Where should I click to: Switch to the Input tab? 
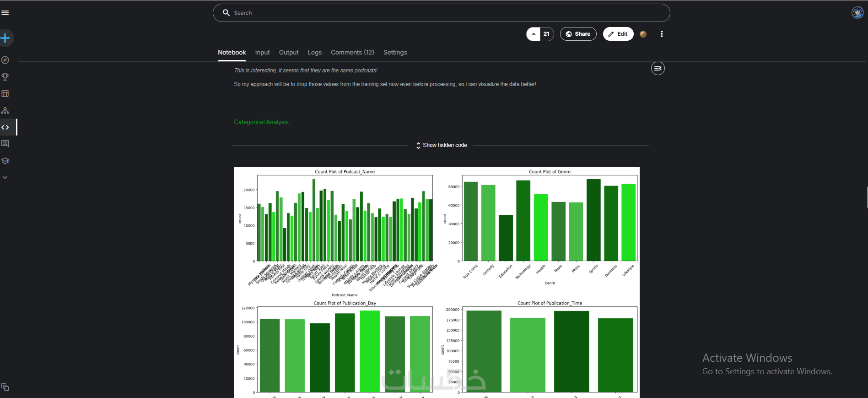pos(262,52)
